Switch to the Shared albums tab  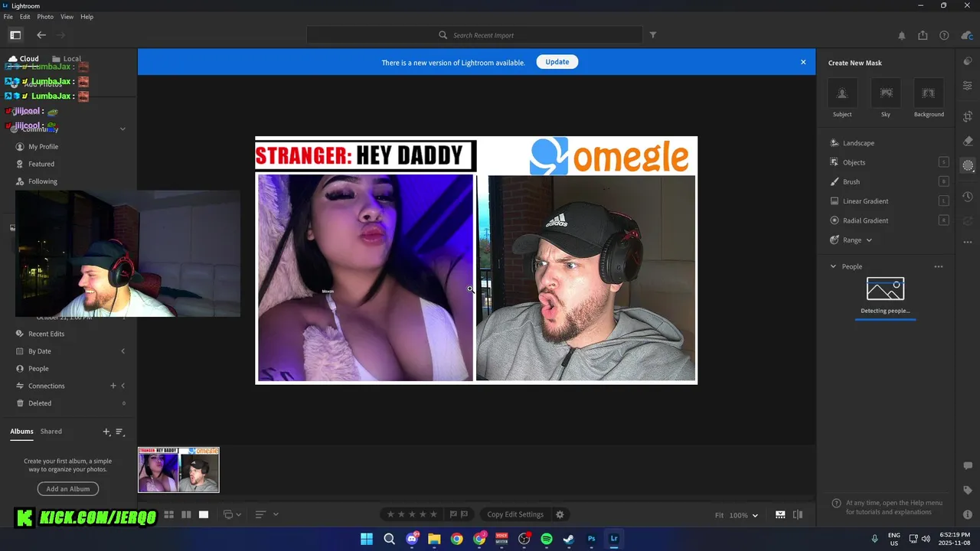[51, 432]
